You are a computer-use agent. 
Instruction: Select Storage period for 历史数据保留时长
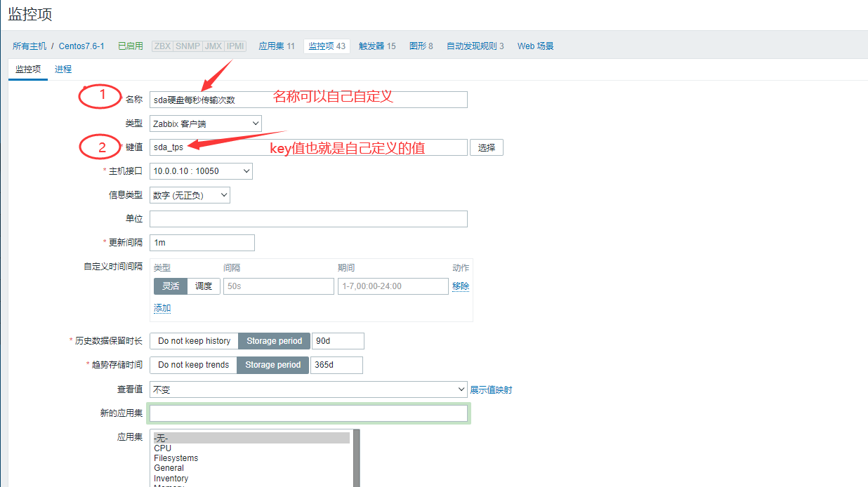coord(274,341)
